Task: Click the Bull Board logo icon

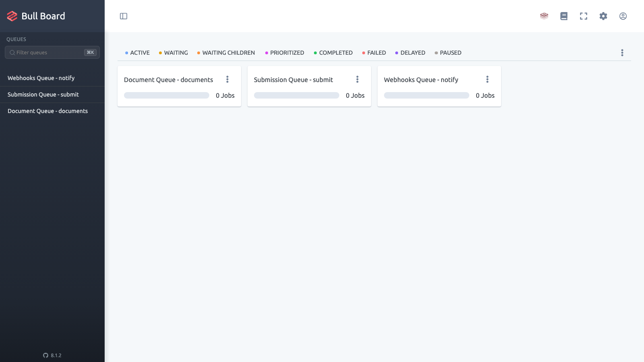Action: pos(12,16)
